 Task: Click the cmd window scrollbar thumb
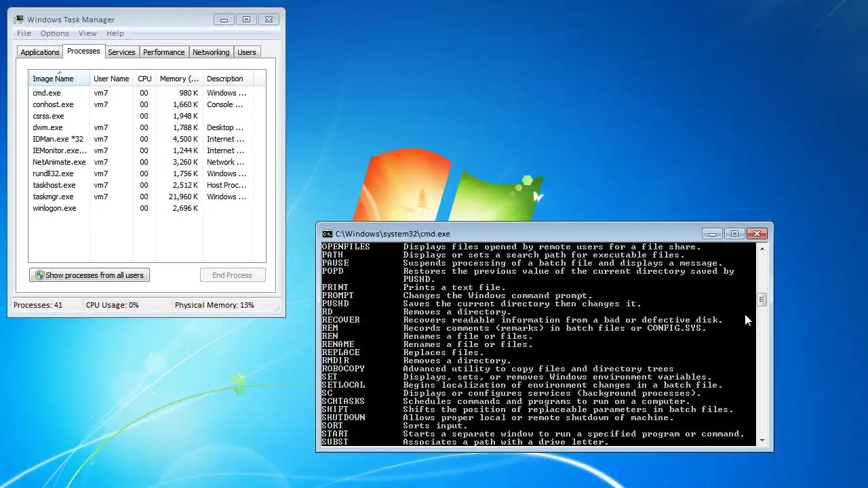point(762,300)
